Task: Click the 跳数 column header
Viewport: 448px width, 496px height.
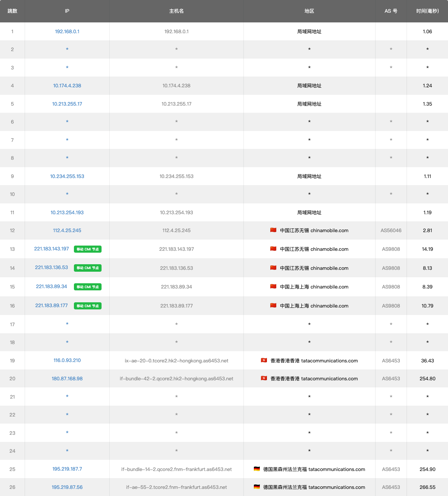Action: click(12, 11)
